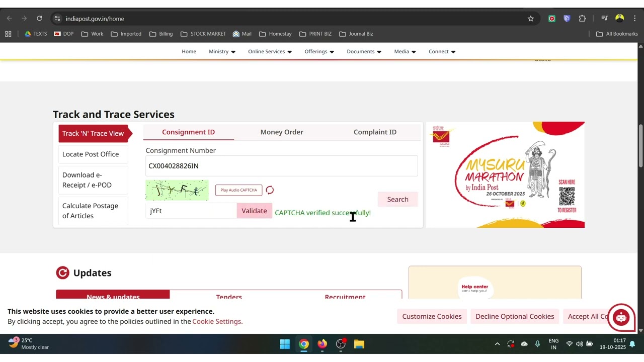Open the Tenders tab

pos(229,296)
